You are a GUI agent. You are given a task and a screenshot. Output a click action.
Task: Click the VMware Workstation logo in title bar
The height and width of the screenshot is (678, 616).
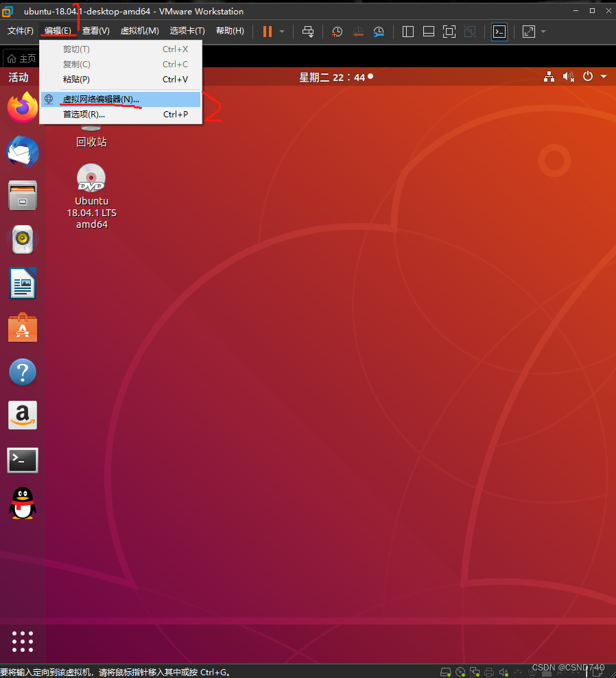tap(8, 11)
